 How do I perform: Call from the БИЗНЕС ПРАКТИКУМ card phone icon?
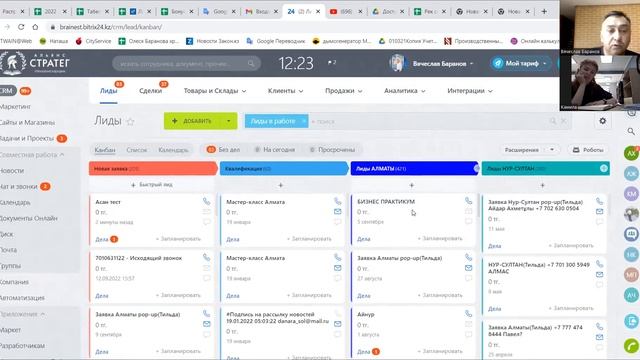click(468, 201)
